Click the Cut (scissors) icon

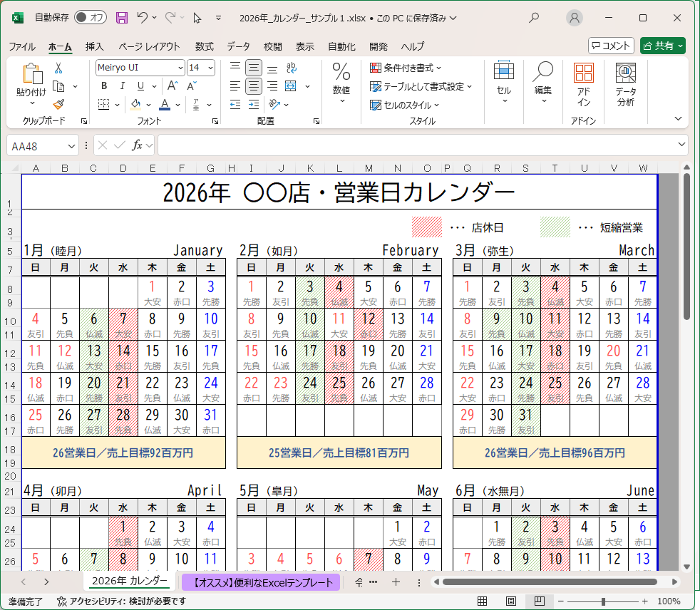click(57, 68)
